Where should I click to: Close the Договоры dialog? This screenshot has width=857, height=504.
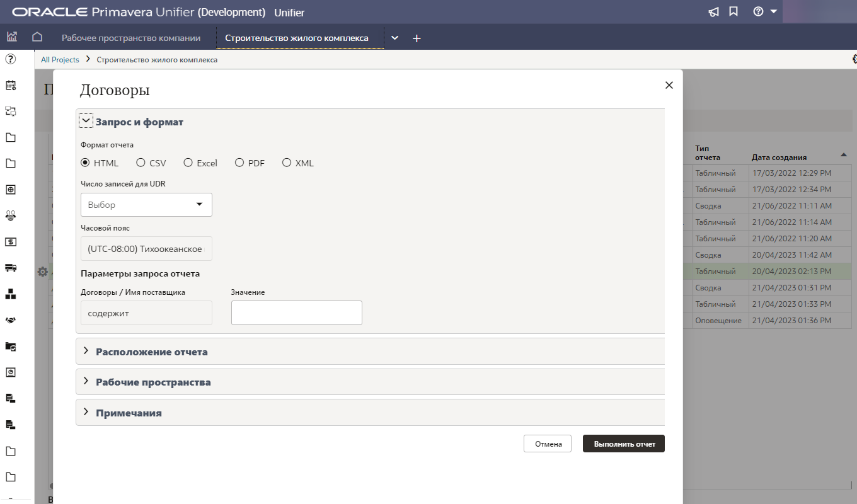click(669, 85)
